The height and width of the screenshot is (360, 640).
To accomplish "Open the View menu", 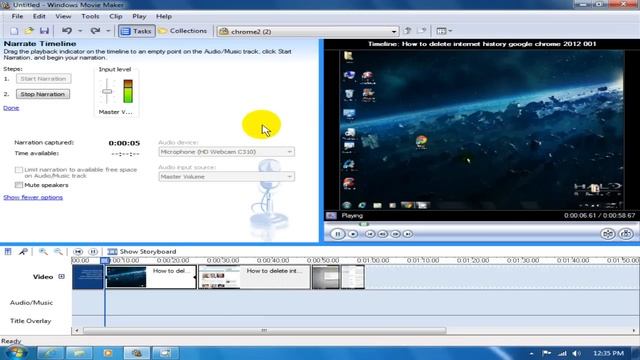I will [63, 16].
